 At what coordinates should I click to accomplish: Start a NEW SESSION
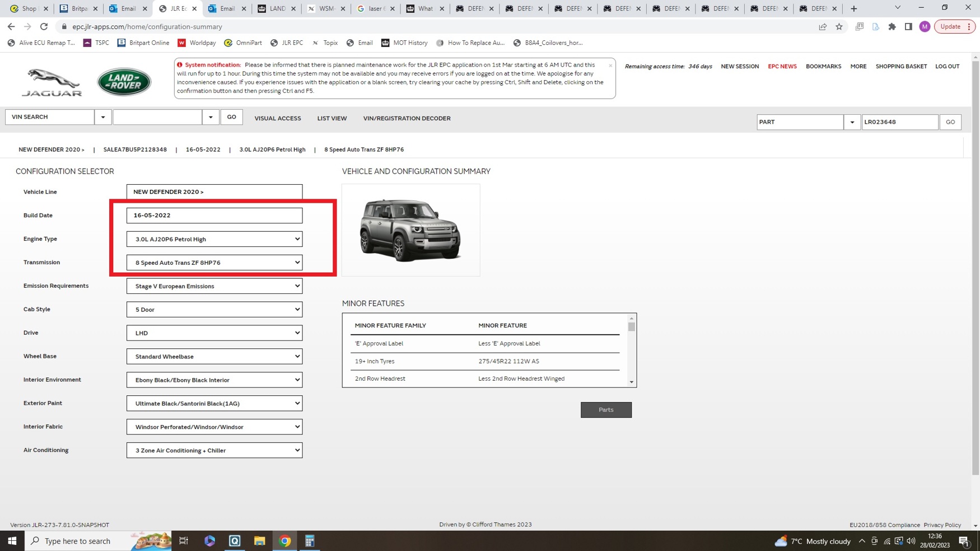[x=740, y=67]
